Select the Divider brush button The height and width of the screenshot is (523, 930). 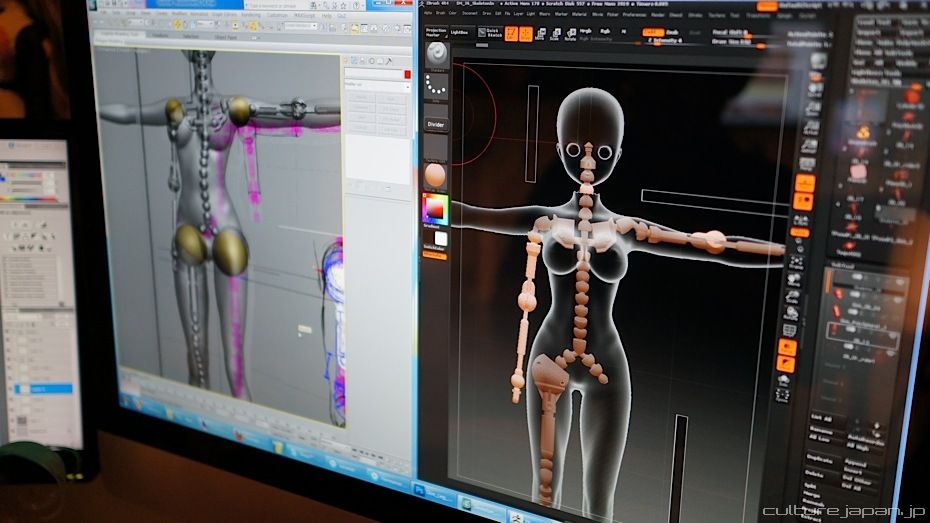tap(436, 124)
